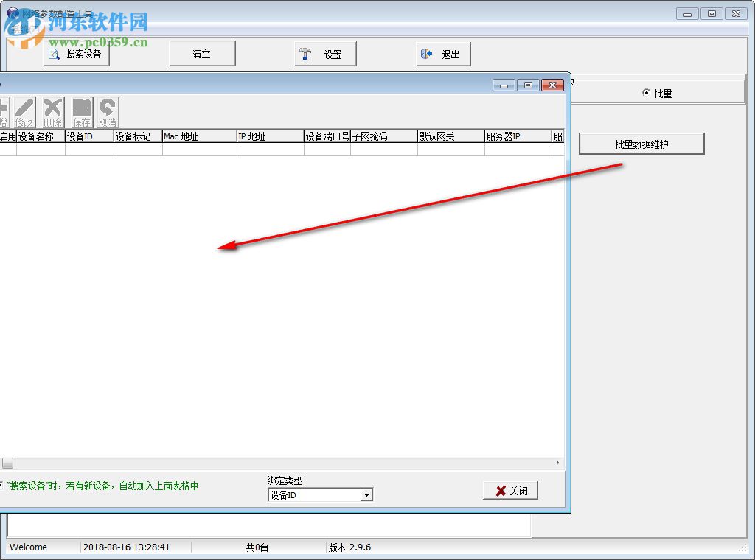Select the 批量 radio button
This screenshot has height=560, width=755.
point(645,92)
